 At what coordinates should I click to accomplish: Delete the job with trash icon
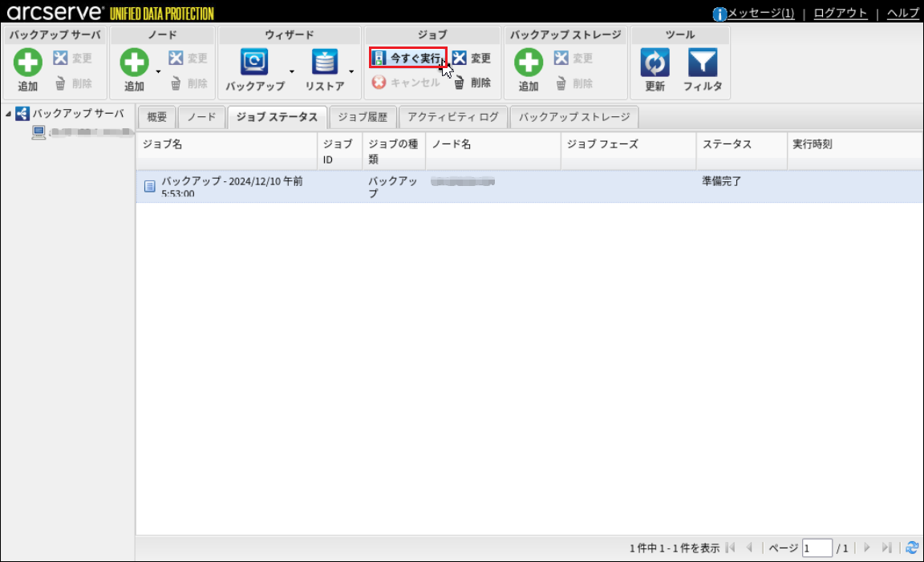[x=460, y=83]
